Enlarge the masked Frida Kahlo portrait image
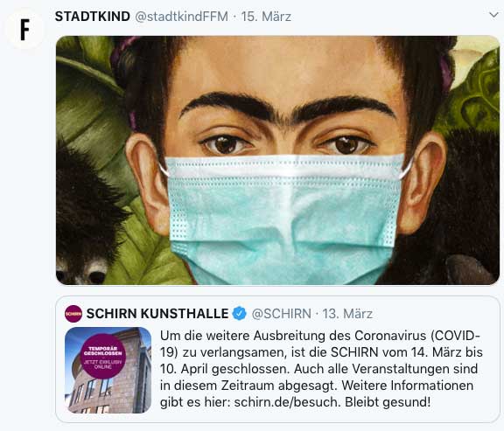 tap(278, 160)
